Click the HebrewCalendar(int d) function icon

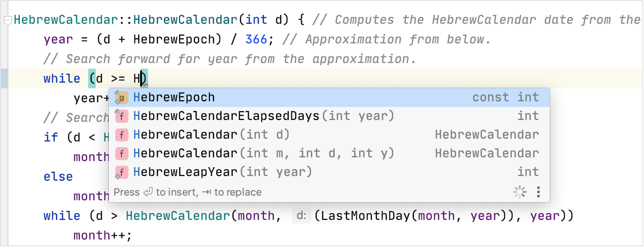point(121,135)
